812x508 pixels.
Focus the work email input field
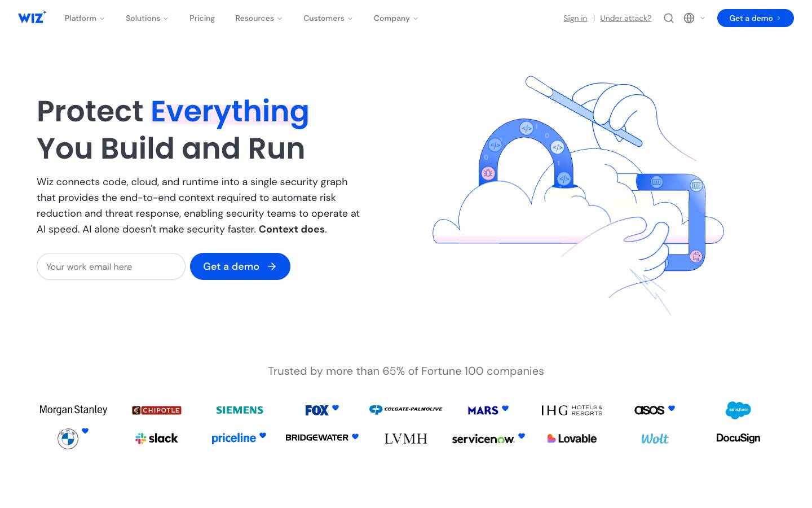pos(111,266)
